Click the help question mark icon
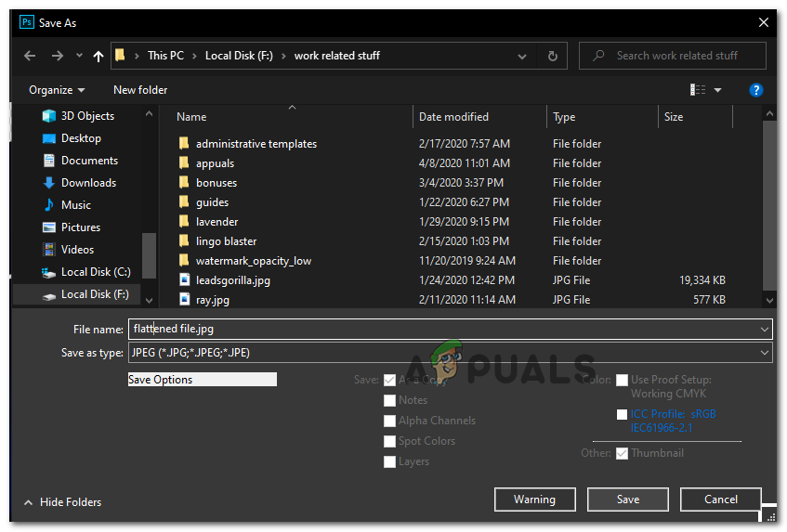The image size is (787, 532). click(x=756, y=90)
